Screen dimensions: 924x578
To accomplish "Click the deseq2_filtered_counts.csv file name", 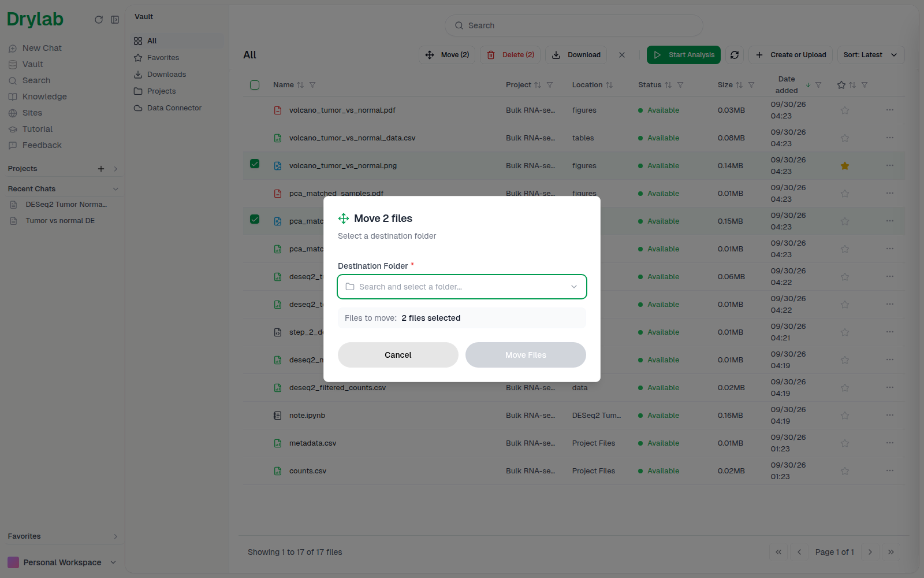I will tap(337, 388).
